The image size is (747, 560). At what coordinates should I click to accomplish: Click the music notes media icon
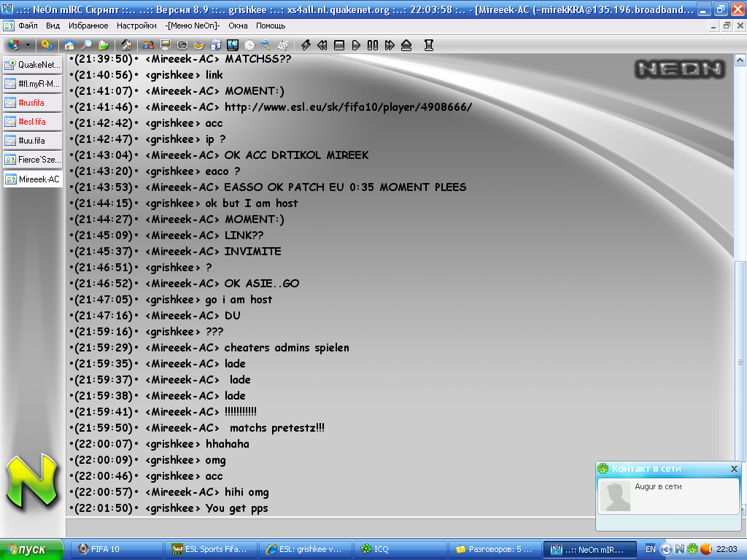[216, 45]
